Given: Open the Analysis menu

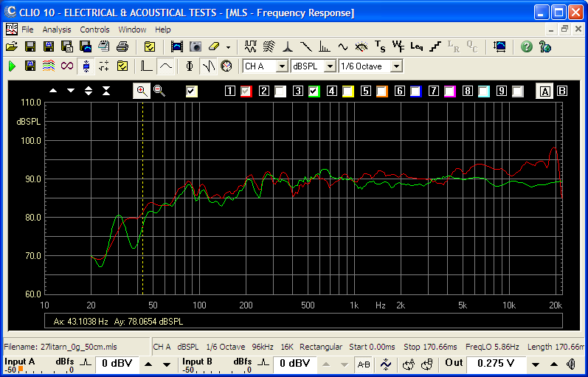Looking at the screenshot, I should coord(57,30).
